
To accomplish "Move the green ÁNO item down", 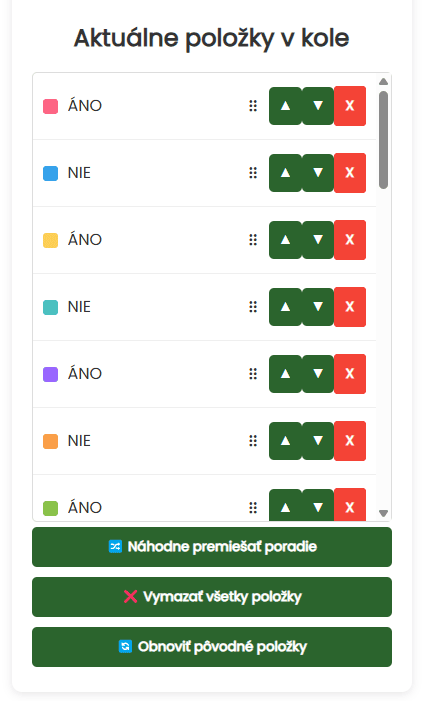I will tap(318, 506).
